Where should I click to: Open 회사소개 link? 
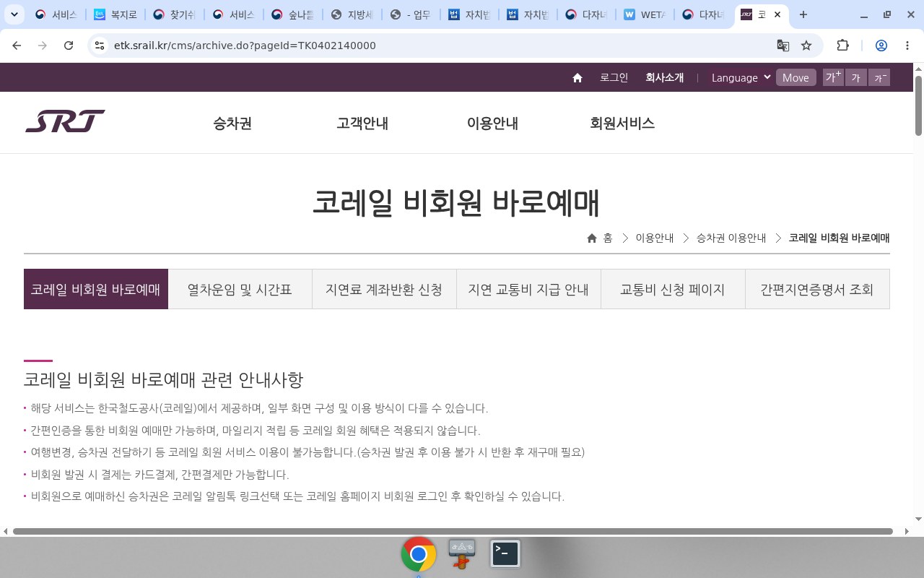(664, 78)
